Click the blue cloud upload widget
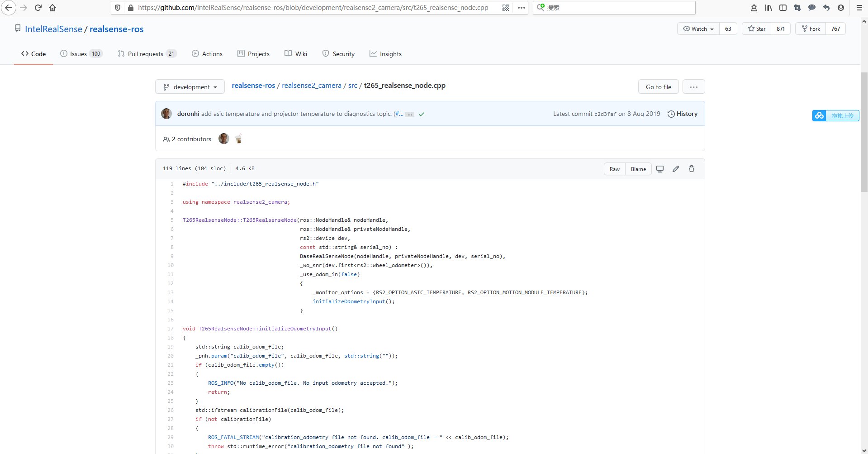Viewport: 868px width, 454px height. point(835,115)
